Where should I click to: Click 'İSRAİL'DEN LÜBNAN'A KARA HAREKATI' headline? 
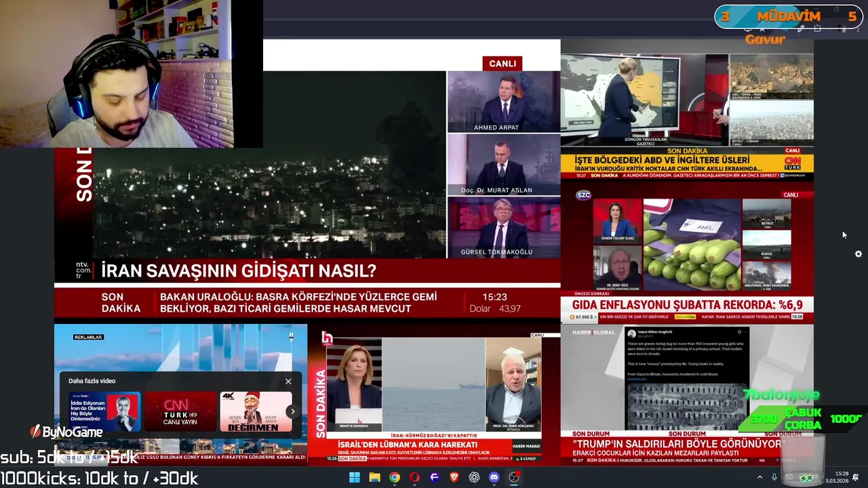click(x=408, y=444)
